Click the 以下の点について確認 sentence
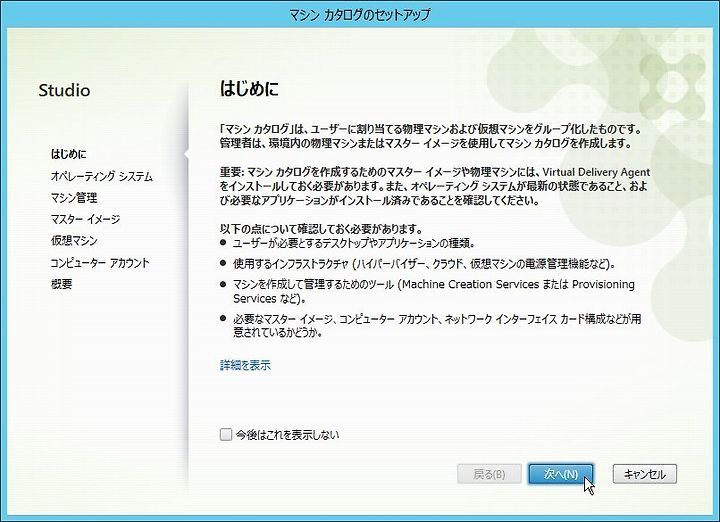The width and height of the screenshot is (720, 522). 321,229
